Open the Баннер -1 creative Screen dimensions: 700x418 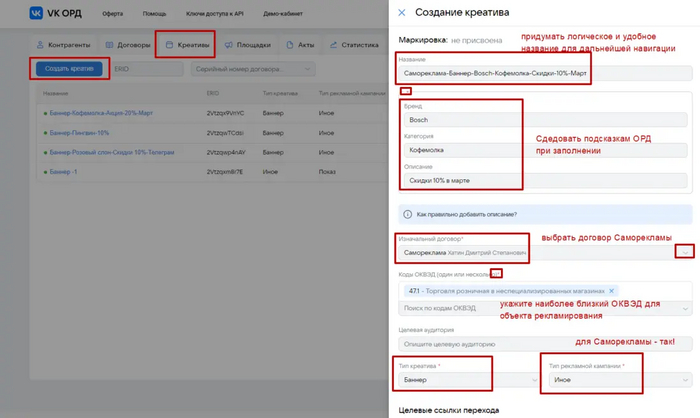(63, 171)
